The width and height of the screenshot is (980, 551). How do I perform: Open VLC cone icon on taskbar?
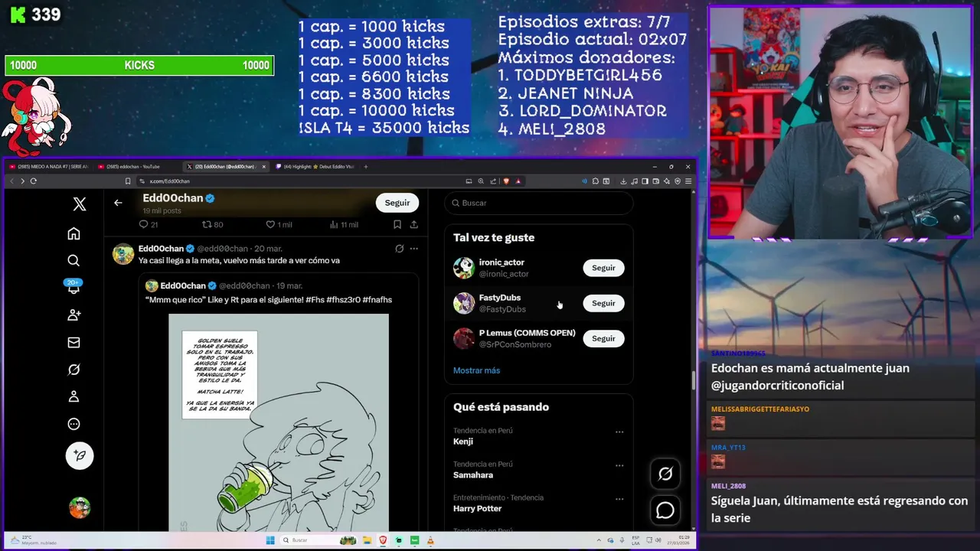[430, 540]
